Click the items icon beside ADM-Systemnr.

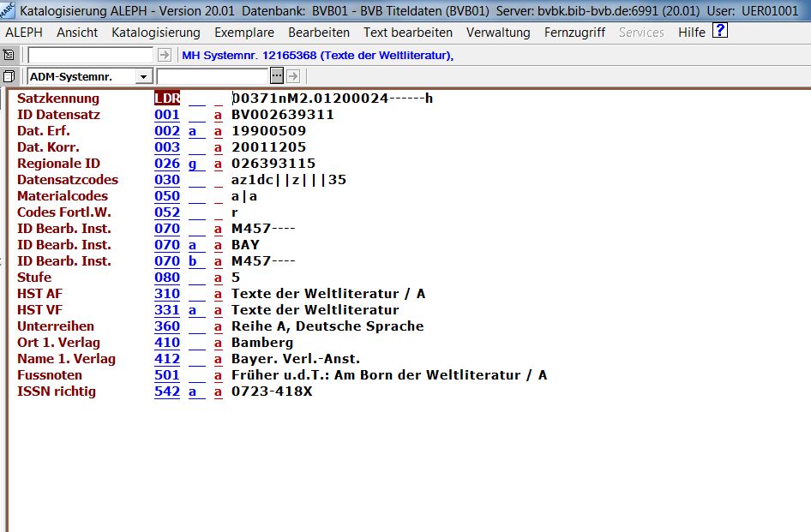[9, 76]
